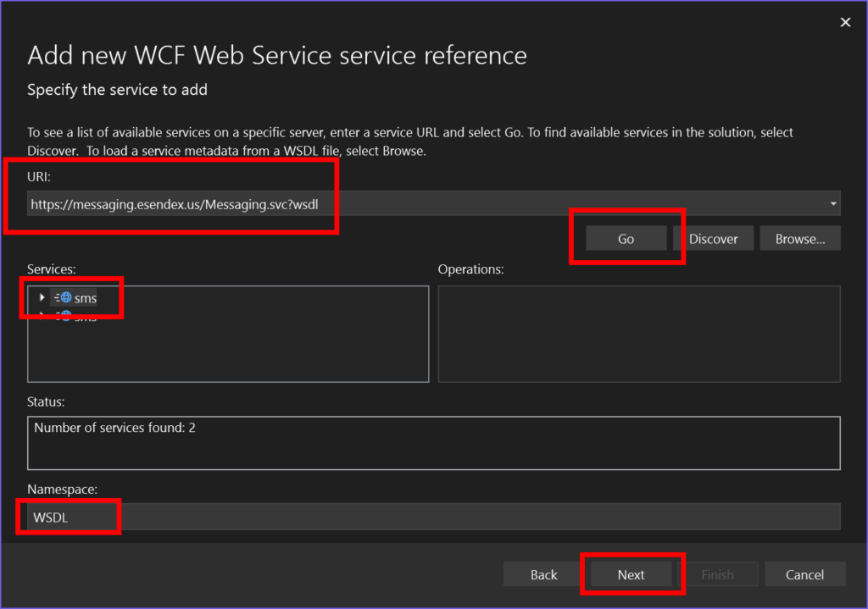Select the second sms service entry

click(85, 318)
